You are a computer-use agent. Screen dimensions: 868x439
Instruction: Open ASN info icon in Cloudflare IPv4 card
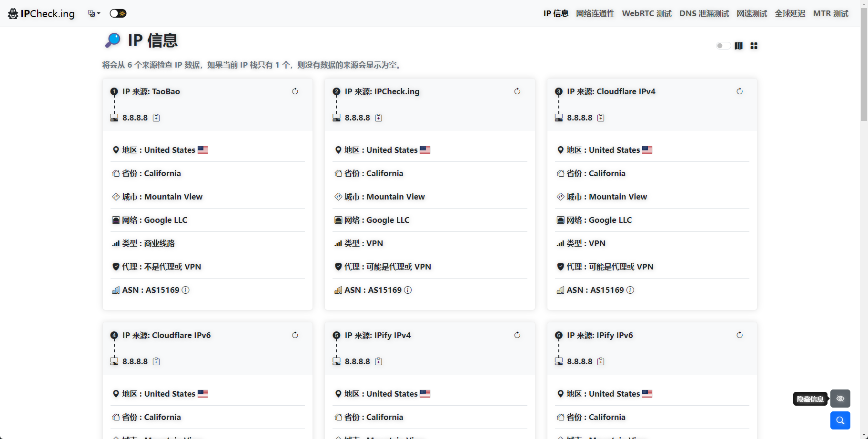[x=630, y=290]
